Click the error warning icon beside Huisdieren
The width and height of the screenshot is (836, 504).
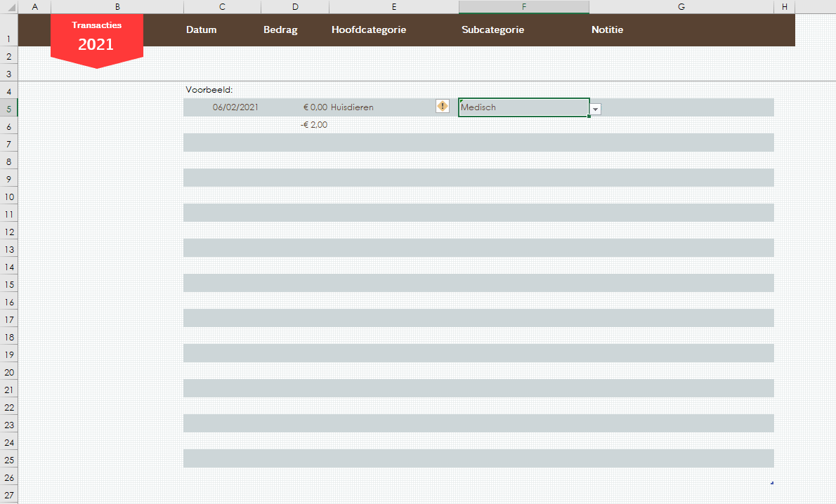coord(443,106)
